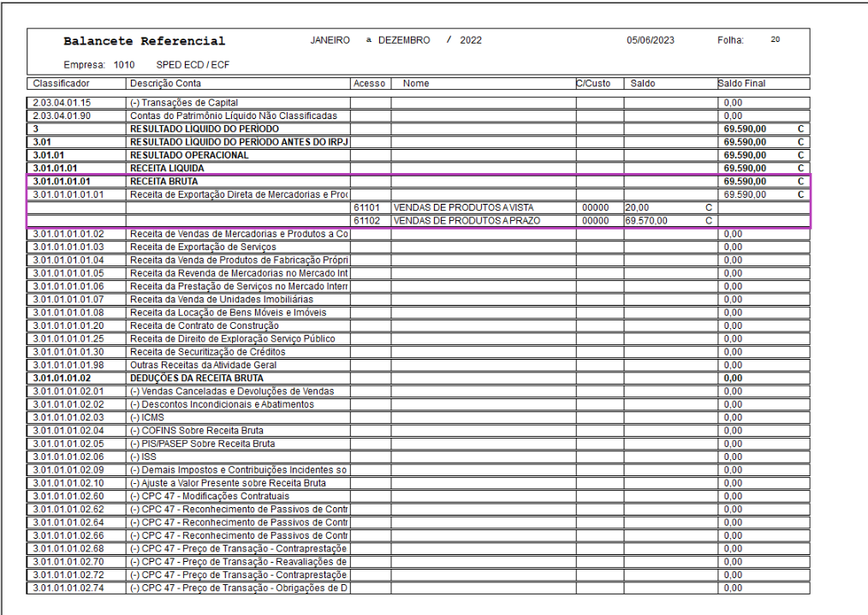Click 'Receita de Securitização de Créditos'
The width and height of the screenshot is (868, 615).
(x=208, y=352)
